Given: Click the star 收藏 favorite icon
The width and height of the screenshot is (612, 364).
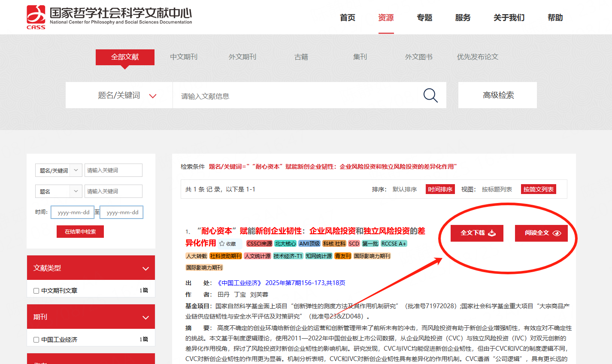Looking at the screenshot, I should click(x=222, y=244).
